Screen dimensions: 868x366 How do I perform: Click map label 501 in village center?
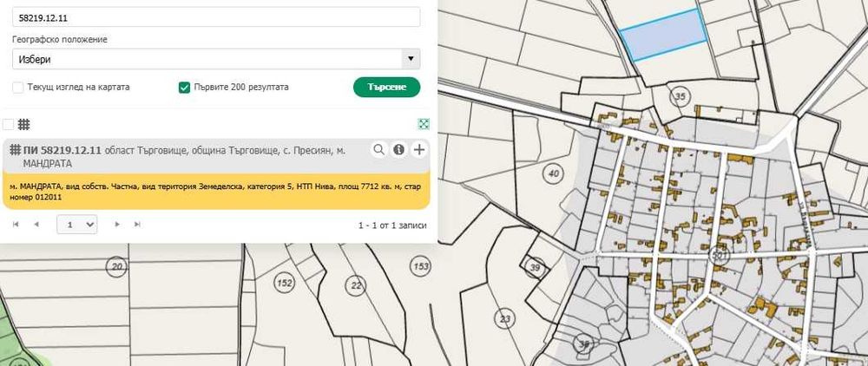[719, 256]
